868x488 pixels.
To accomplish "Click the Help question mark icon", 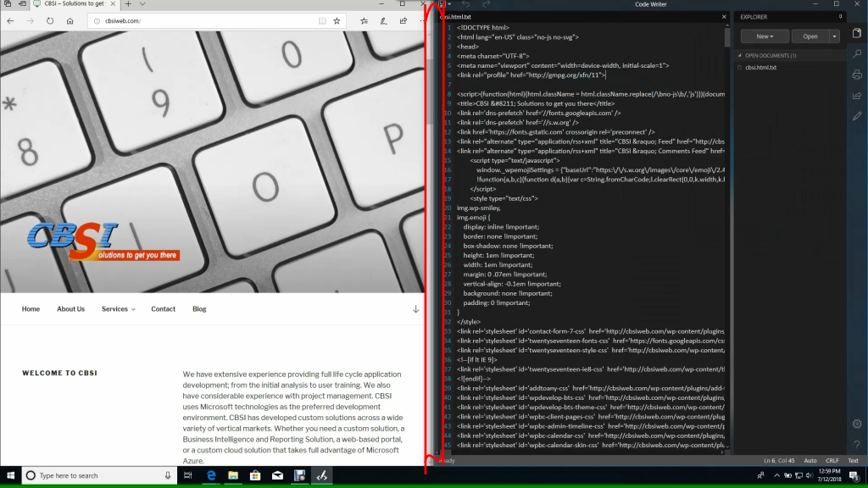I will point(856,445).
